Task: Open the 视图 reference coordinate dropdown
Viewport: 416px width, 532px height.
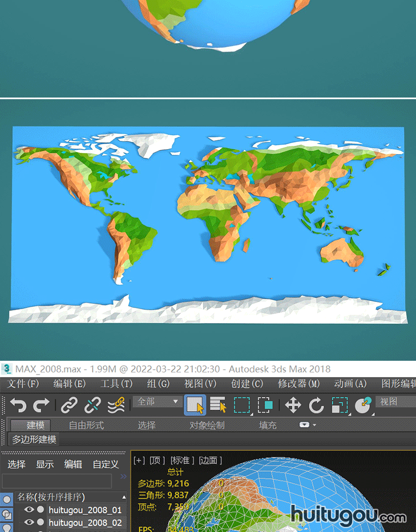Action: tap(395, 402)
